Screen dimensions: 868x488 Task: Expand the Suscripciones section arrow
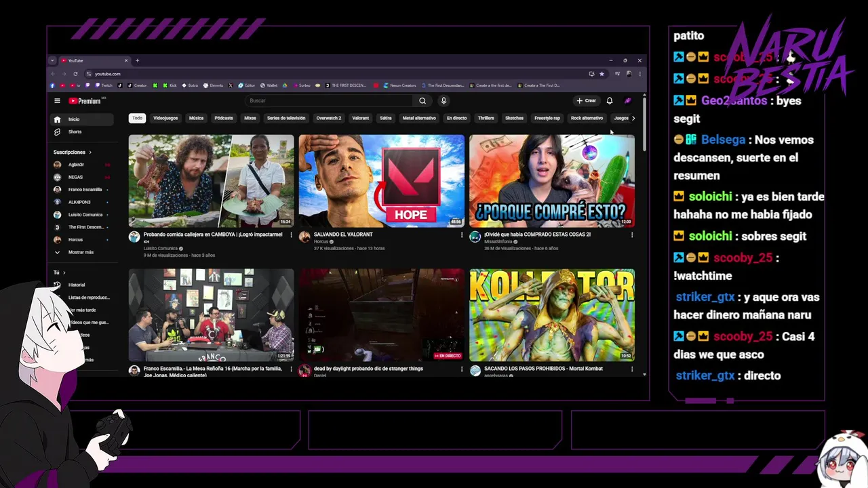tap(90, 152)
